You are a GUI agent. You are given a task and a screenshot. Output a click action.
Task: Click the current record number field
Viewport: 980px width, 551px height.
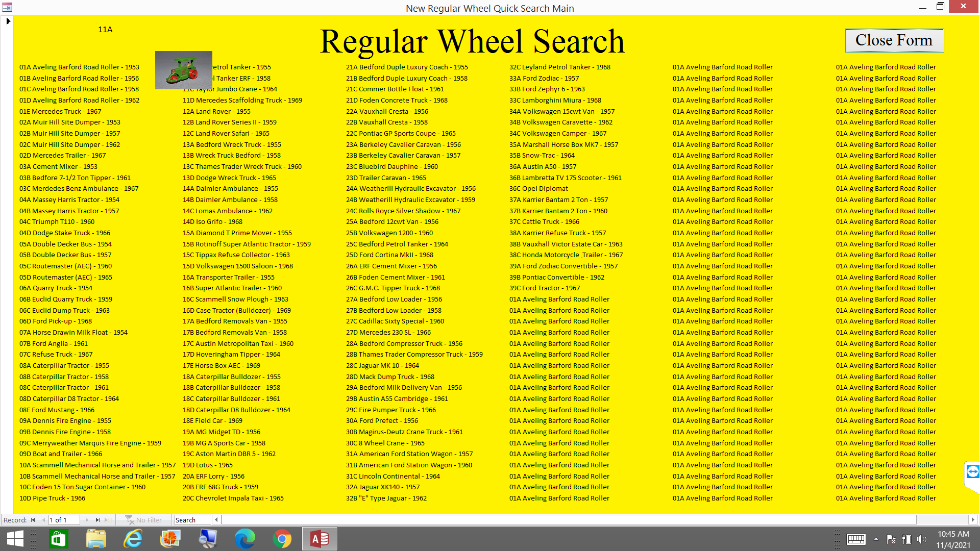click(64, 520)
